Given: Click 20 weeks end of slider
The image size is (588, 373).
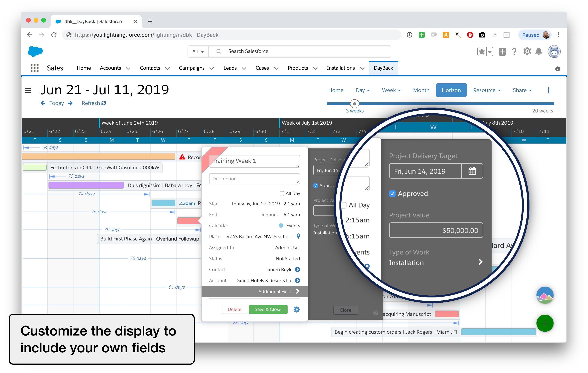Looking at the screenshot, I should [x=542, y=111].
